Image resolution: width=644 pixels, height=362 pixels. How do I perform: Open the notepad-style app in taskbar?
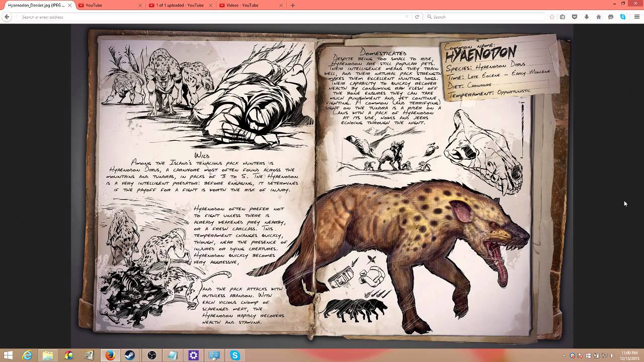pos(172,355)
